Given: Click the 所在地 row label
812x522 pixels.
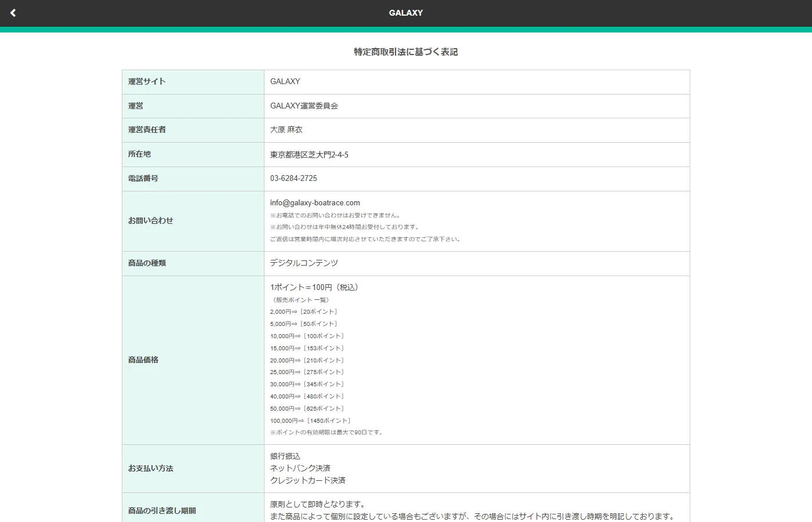Looking at the screenshot, I should 139,154.
